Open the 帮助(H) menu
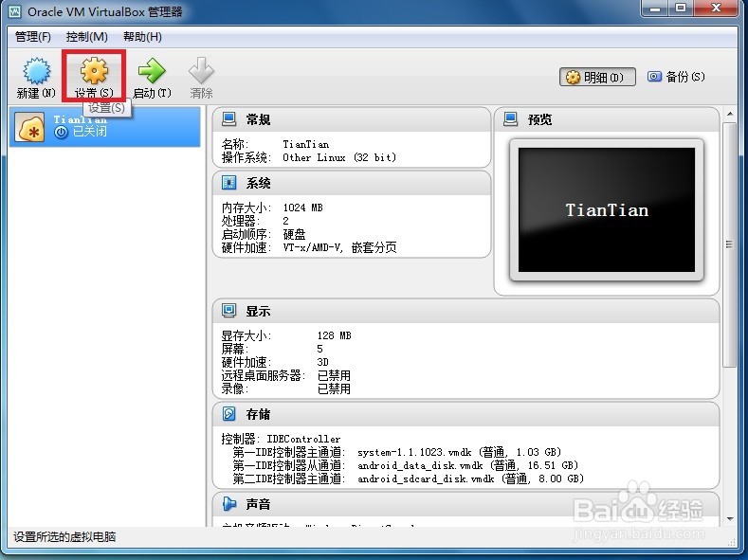Screen dimensions: 748x560 click(x=142, y=37)
